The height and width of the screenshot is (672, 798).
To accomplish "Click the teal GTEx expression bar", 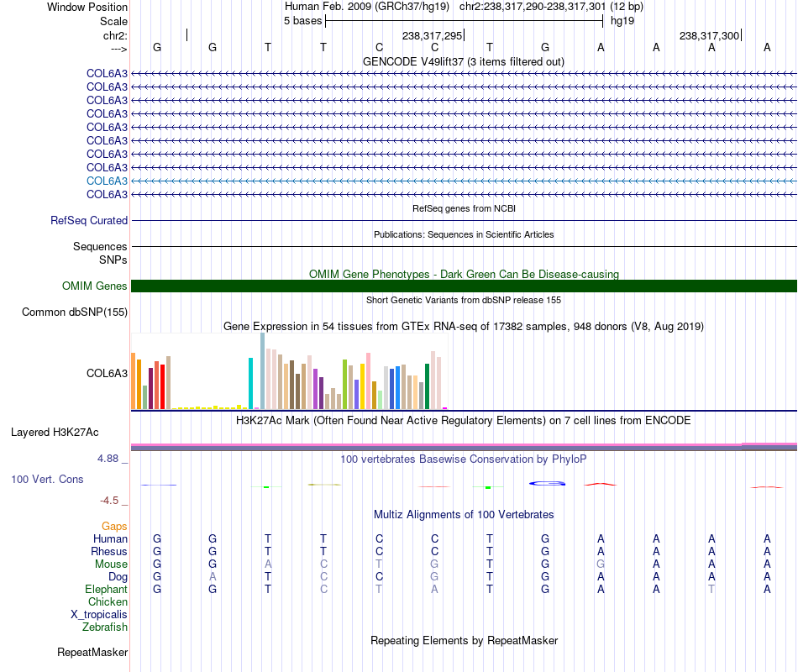I will click(250, 383).
